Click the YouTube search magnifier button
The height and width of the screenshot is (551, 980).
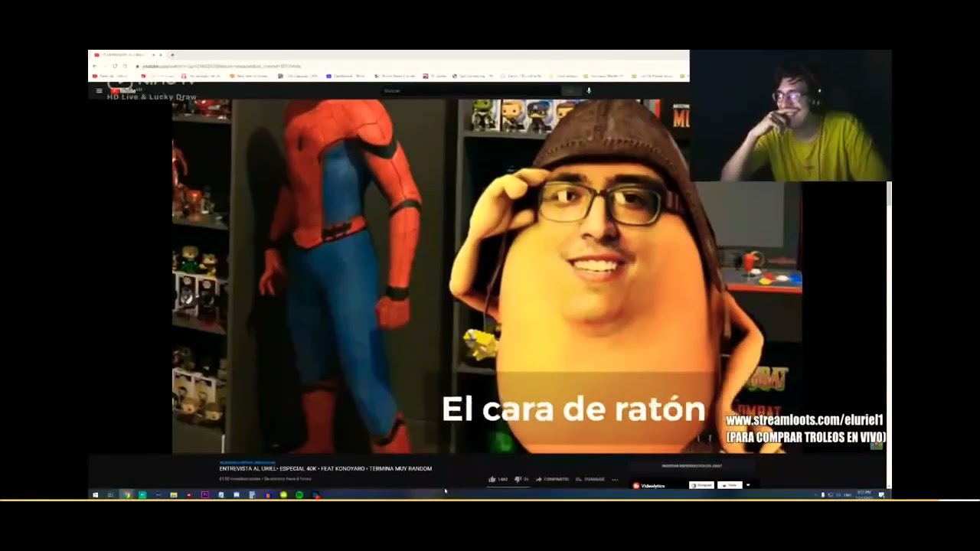[x=571, y=90]
